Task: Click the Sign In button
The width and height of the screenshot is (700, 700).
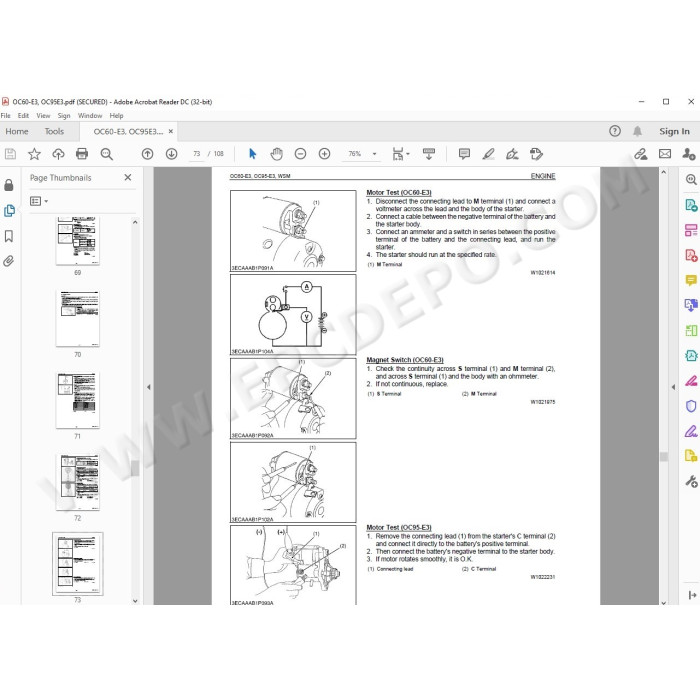Action: tap(674, 131)
